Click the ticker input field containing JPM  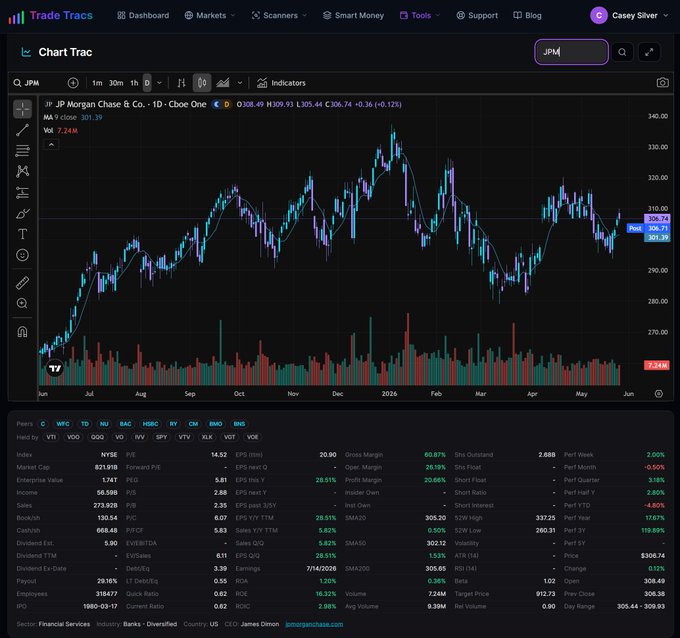pyautogui.click(x=571, y=52)
